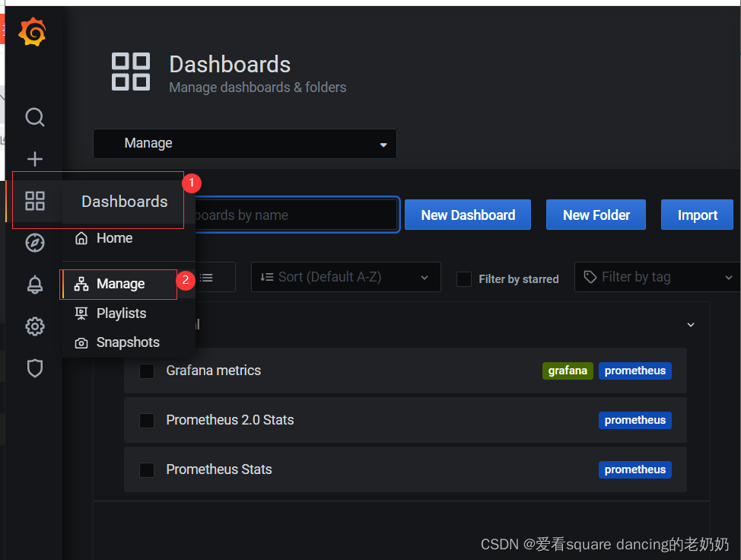Image resolution: width=741 pixels, height=560 pixels.
Task: Open the Configuration gear icon
Action: point(35,326)
